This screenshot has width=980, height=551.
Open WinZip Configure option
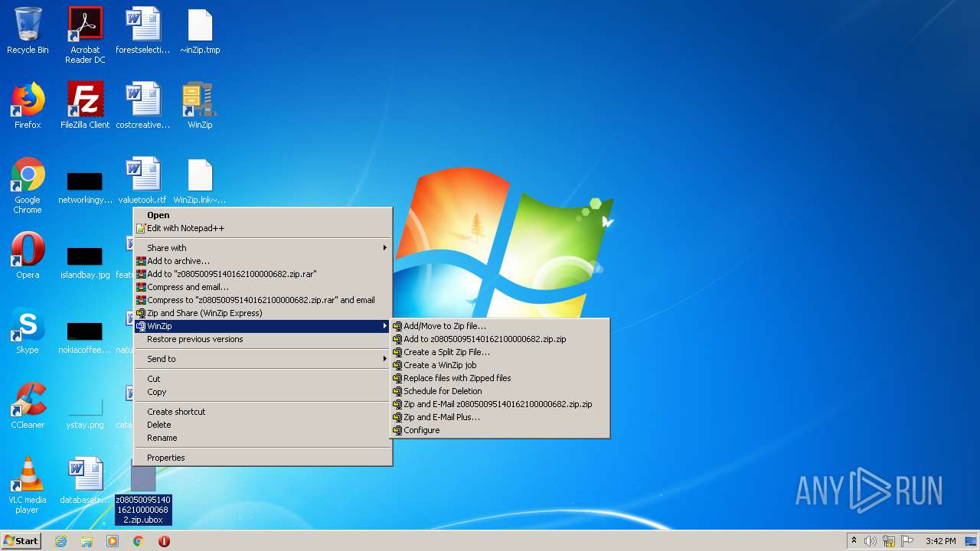[x=500, y=430]
